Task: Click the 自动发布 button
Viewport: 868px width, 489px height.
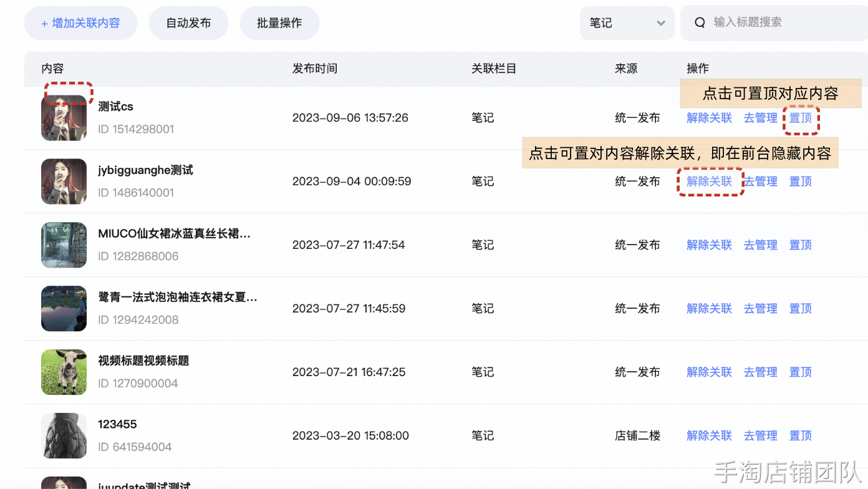Action: pyautogui.click(x=188, y=23)
